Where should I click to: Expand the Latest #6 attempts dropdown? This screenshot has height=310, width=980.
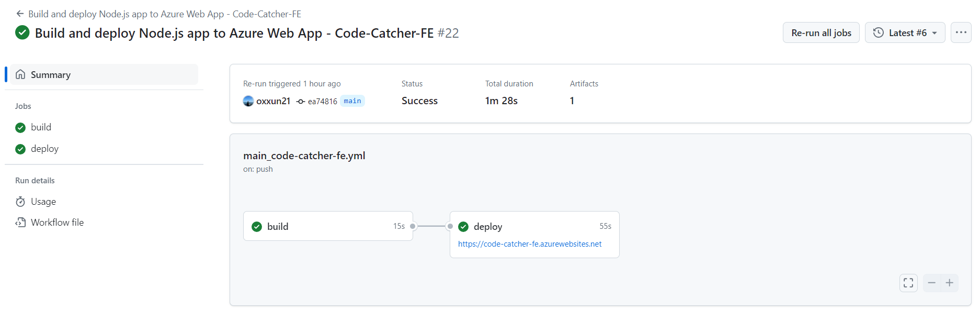tap(905, 32)
